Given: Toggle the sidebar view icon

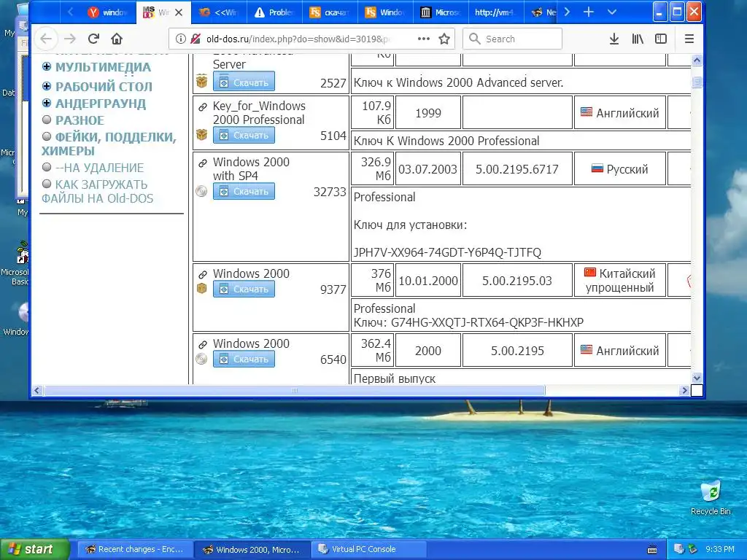Looking at the screenshot, I should click(661, 39).
